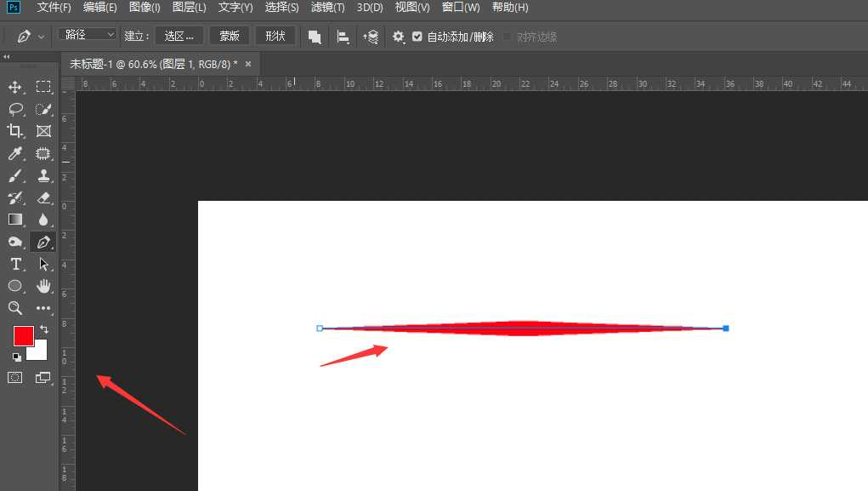Expand the Pen tool preset picker arrow
Image resolution: width=868 pixels, height=491 pixels.
[x=41, y=37]
